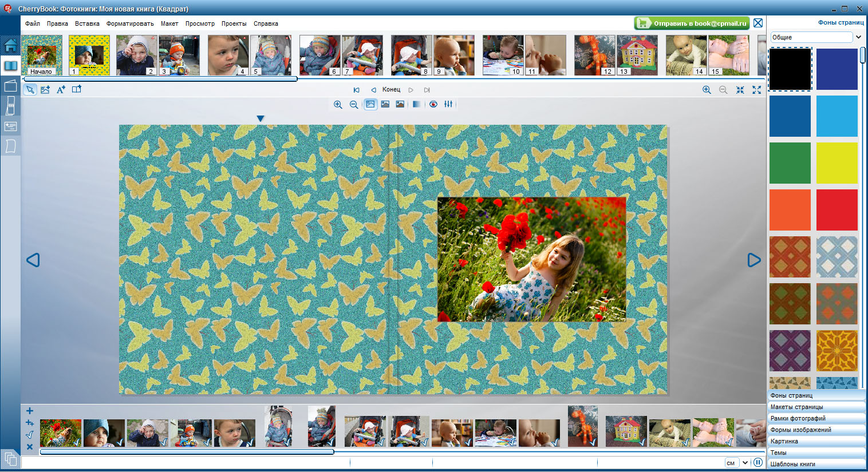Expand the Фоны страниц section
This screenshot has width=868, height=472.
pyautogui.click(x=816, y=395)
